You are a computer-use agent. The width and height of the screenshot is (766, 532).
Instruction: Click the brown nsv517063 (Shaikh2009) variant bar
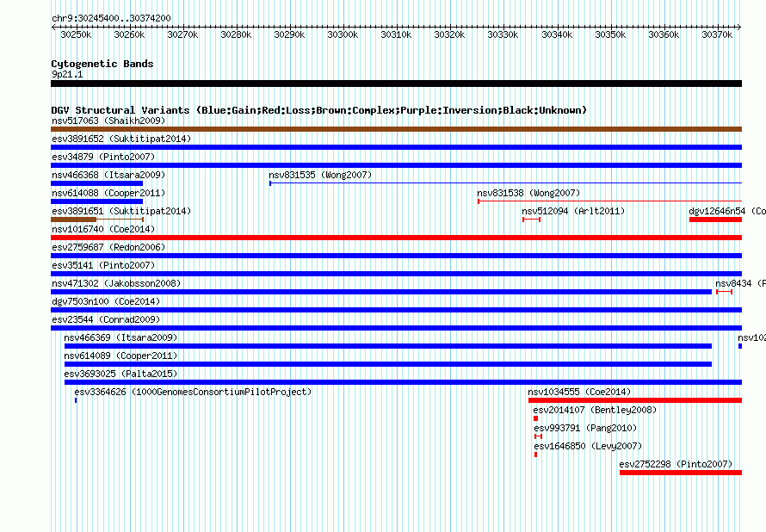pyautogui.click(x=396, y=129)
